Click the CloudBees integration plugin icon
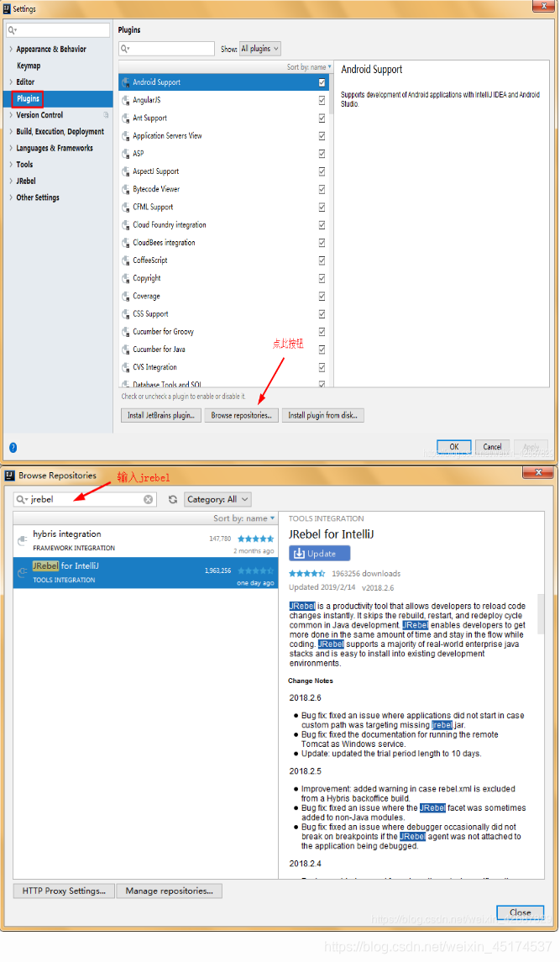 (x=126, y=242)
